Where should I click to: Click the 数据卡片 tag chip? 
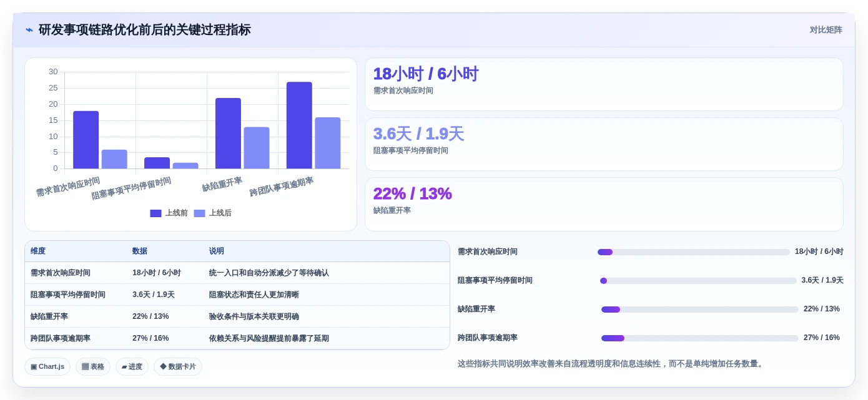click(178, 367)
